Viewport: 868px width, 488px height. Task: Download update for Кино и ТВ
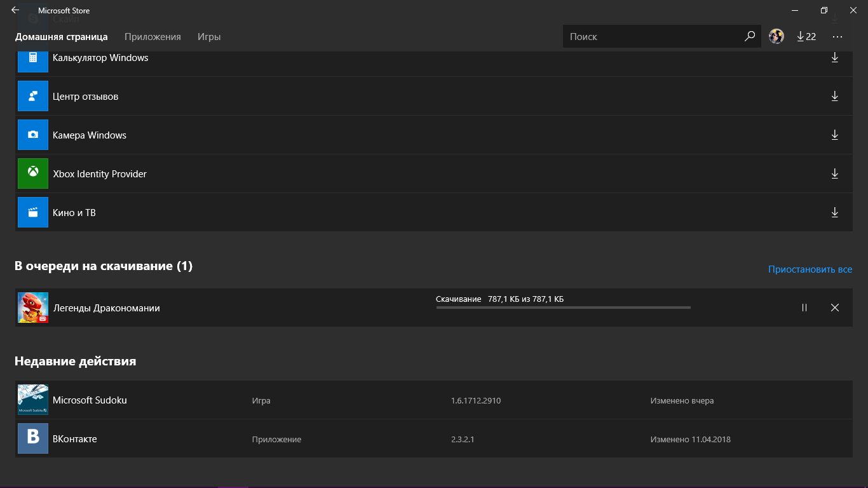tap(835, 213)
